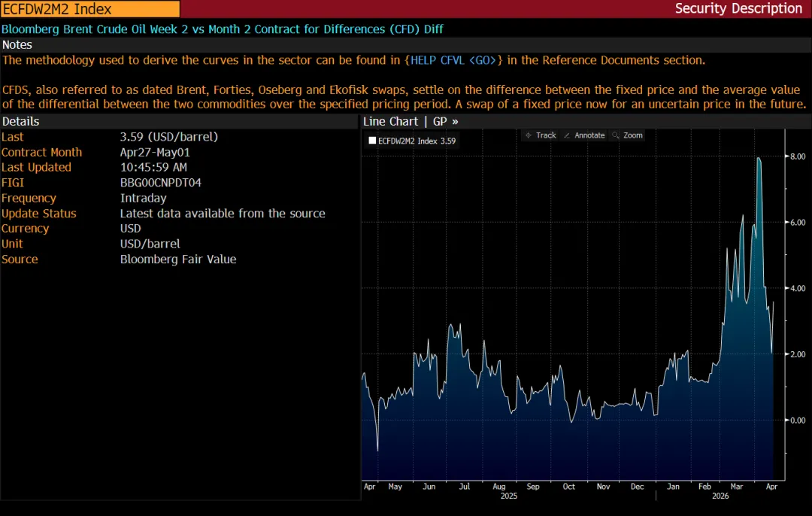Click the chart peak near 8.00
812x516 pixels.
(x=759, y=159)
